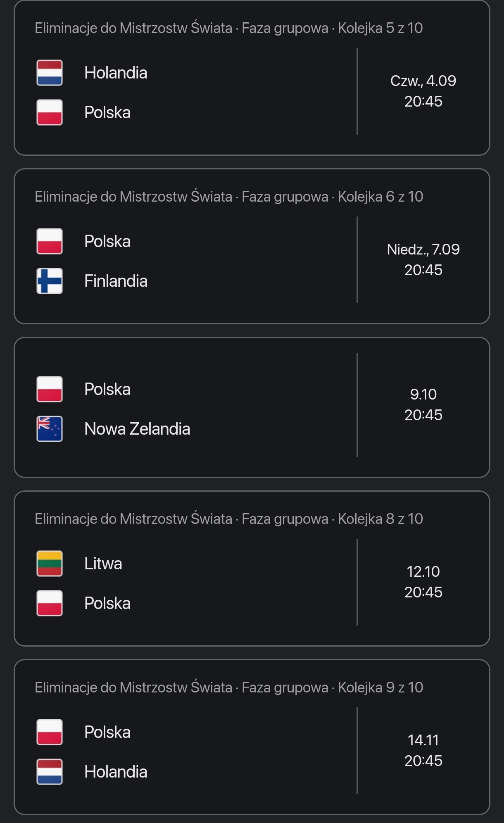The height and width of the screenshot is (823, 504).
Task: Click Poland flag in Kolejka 5 match
Action: point(50,112)
